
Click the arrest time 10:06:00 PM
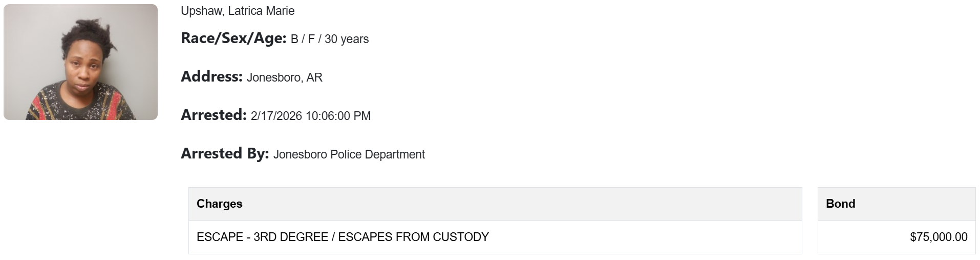coord(338,116)
